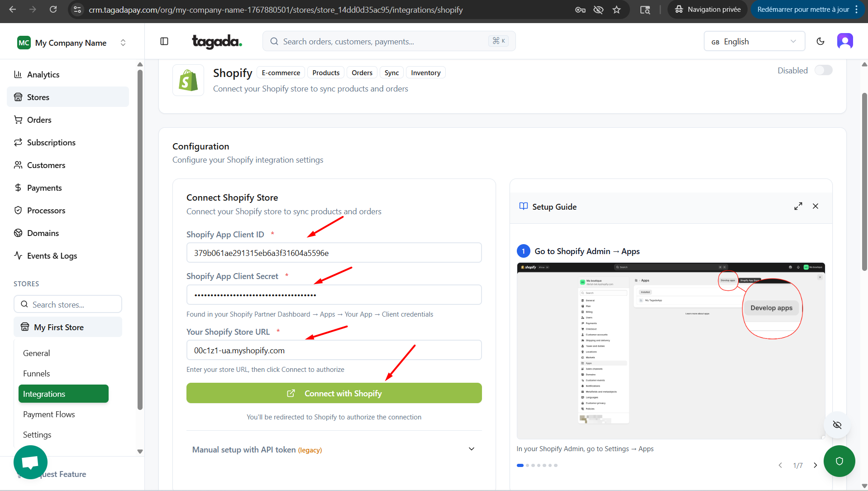Open Payment Flows in store menu
This screenshot has height=491, width=868.
click(x=49, y=414)
